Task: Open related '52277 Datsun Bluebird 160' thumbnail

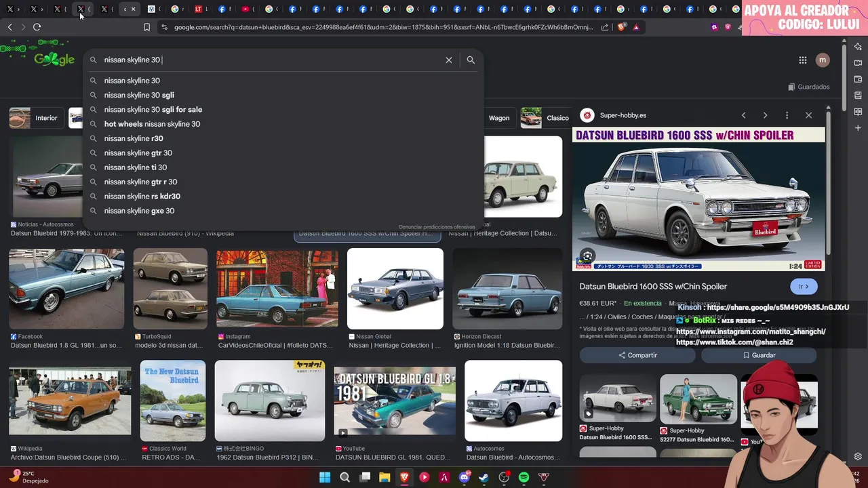Action: [698, 399]
